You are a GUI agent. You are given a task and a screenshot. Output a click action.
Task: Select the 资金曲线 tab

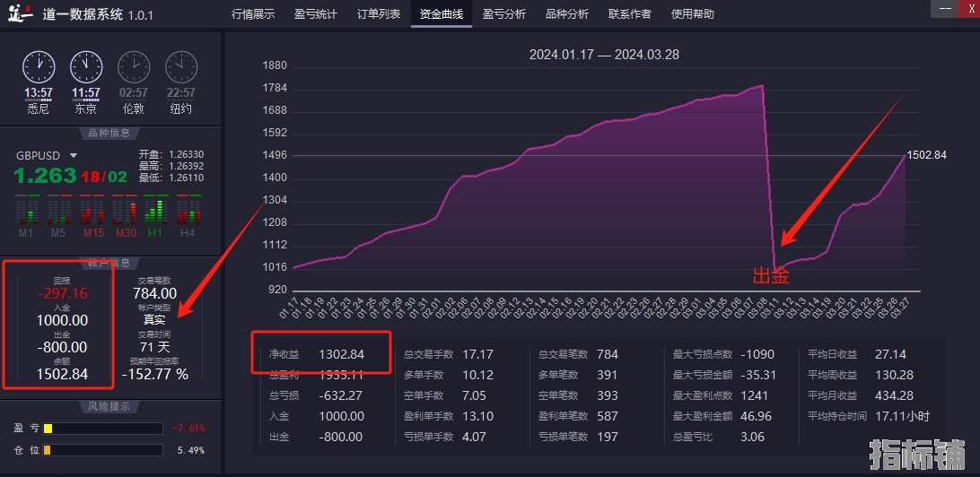coord(442,13)
